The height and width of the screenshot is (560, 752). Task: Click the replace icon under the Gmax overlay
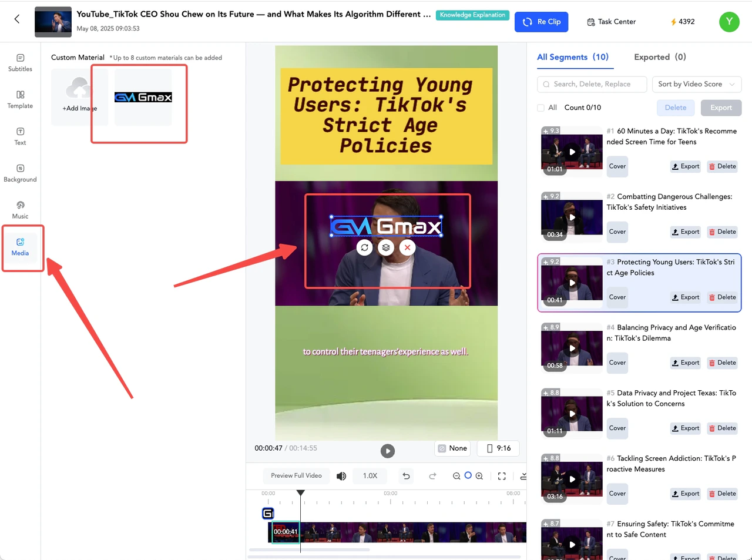click(x=365, y=247)
